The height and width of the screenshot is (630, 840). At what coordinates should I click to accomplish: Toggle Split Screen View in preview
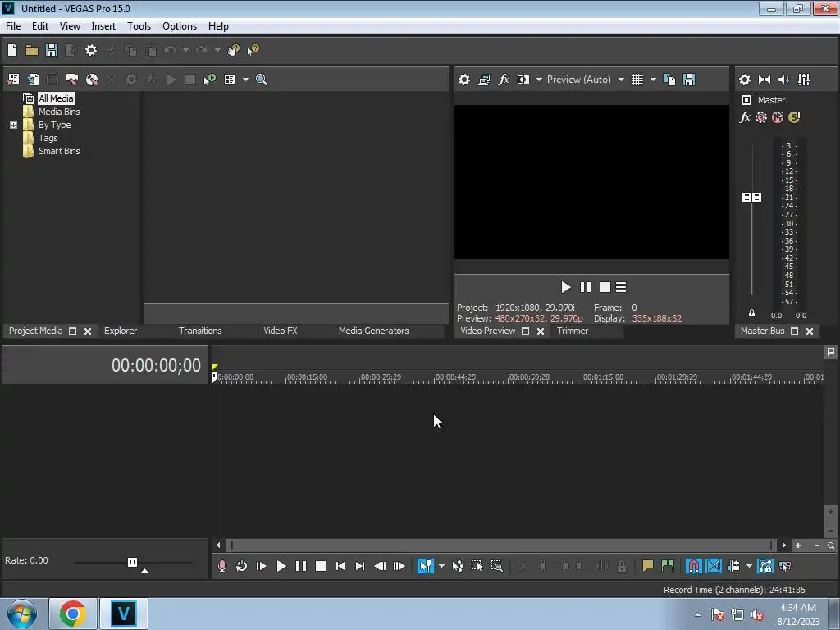pyautogui.click(x=523, y=80)
